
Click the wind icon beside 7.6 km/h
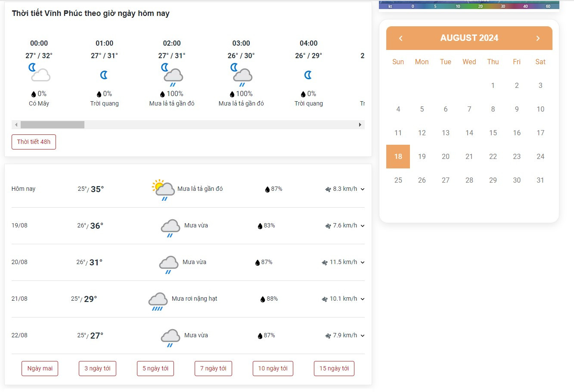coord(328,226)
